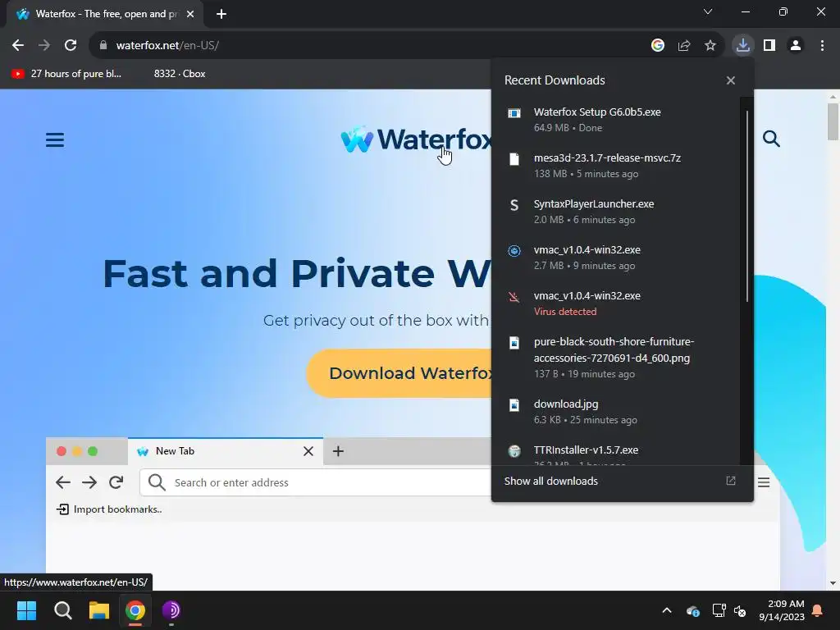The width and height of the screenshot is (840, 630).
Task: Open the tab search chevron
Action: click(708, 11)
